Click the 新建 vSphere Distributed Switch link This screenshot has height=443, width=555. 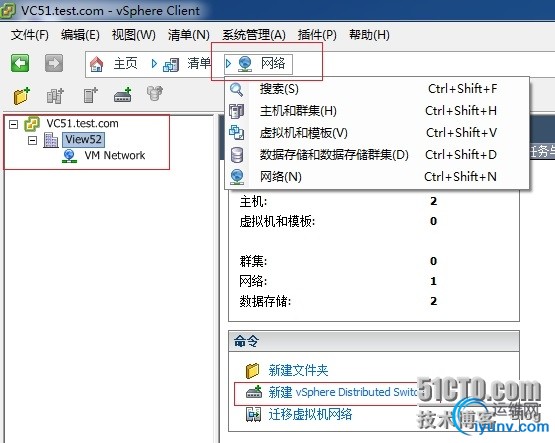click(x=342, y=392)
